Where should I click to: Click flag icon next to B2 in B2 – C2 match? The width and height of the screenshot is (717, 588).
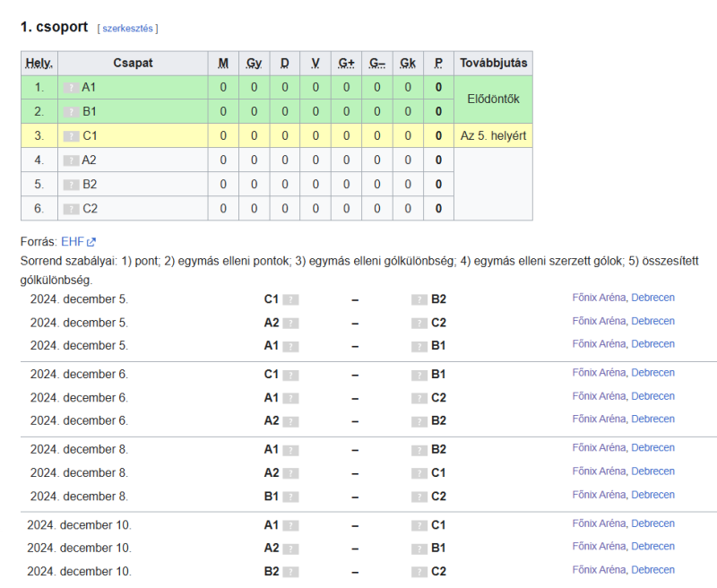pyautogui.click(x=290, y=573)
